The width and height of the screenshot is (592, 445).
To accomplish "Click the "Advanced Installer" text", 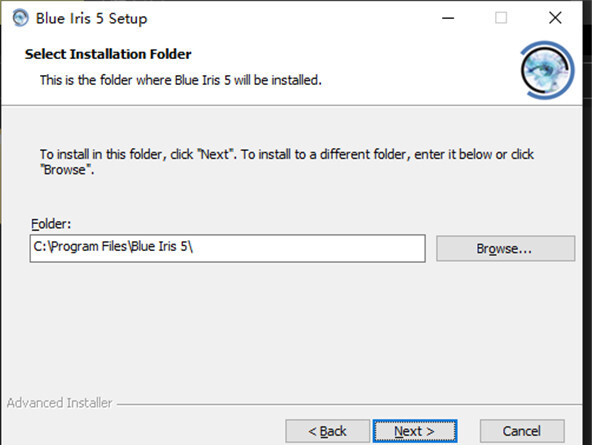I will point(59,403).
